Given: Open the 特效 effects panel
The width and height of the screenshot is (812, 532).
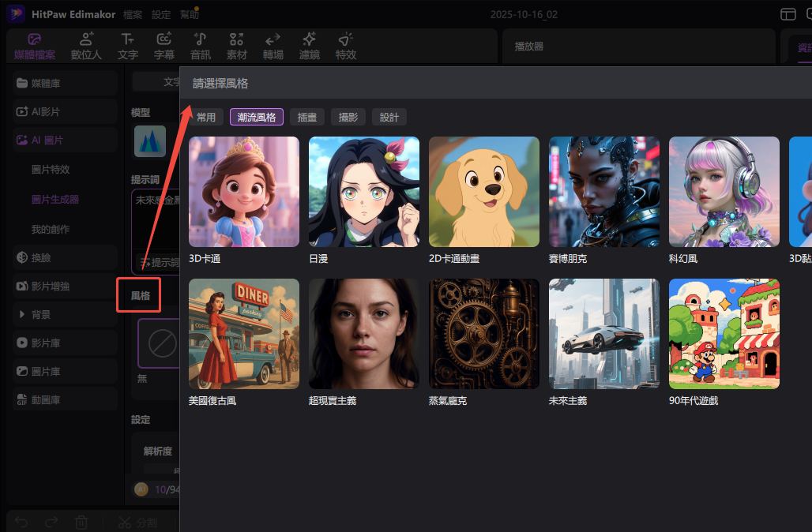Looking at the screenshot, I should 345,46.
